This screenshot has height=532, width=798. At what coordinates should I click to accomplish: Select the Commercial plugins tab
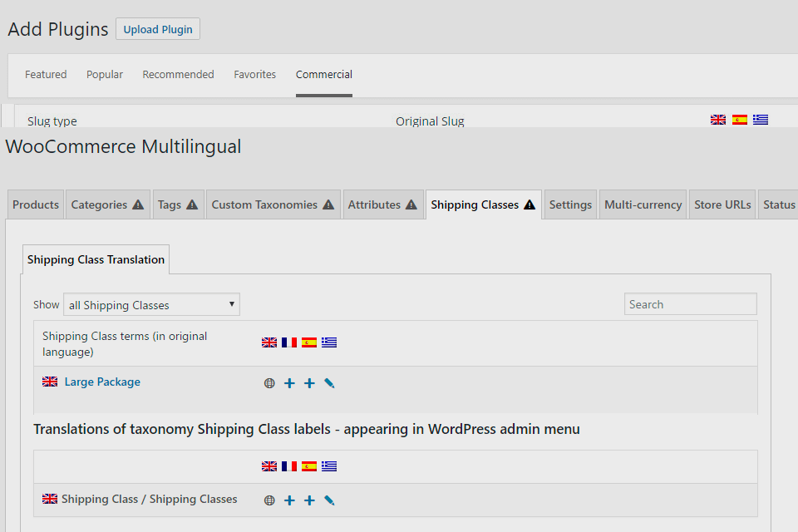(323, 74)
